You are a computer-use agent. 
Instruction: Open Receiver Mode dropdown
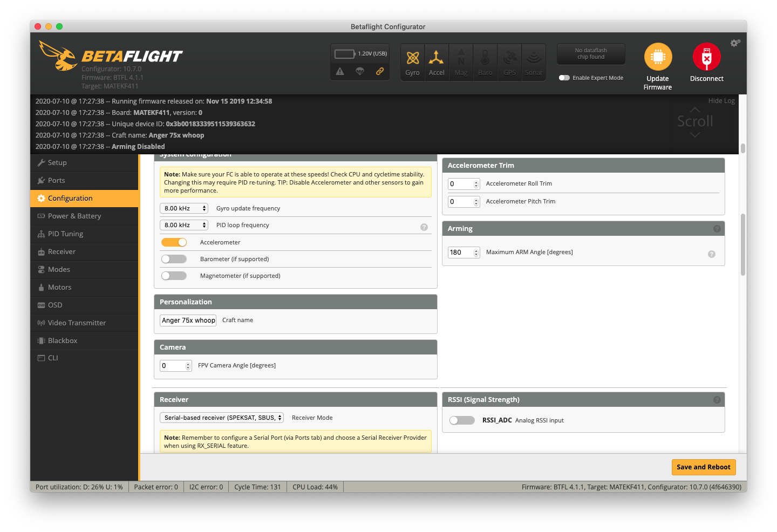coord(222,418)
